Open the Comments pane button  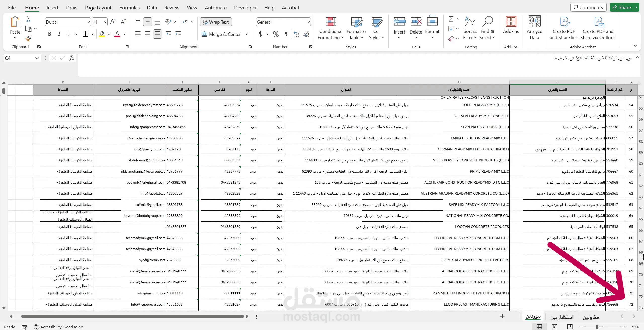click(588, 7)
